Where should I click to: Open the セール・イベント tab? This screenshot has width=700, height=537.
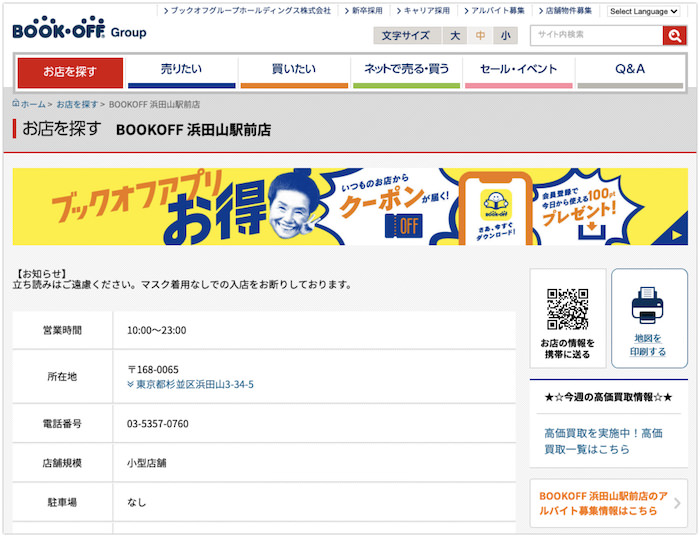pos(518,72)
